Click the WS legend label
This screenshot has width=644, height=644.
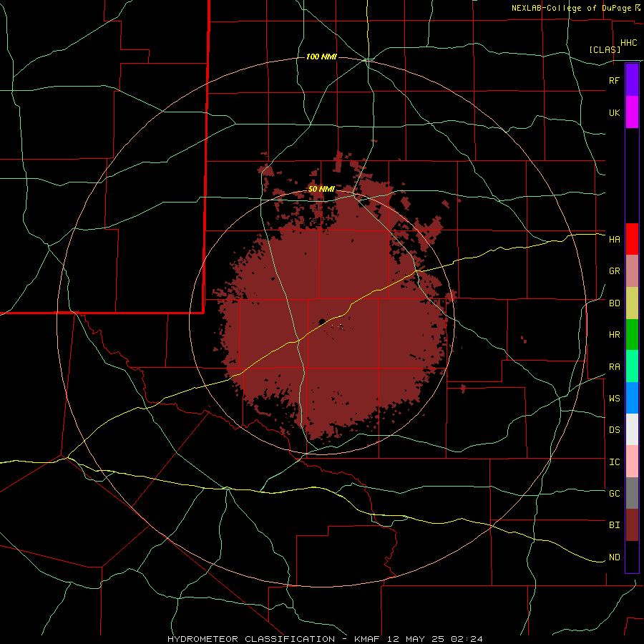[614, 399]
